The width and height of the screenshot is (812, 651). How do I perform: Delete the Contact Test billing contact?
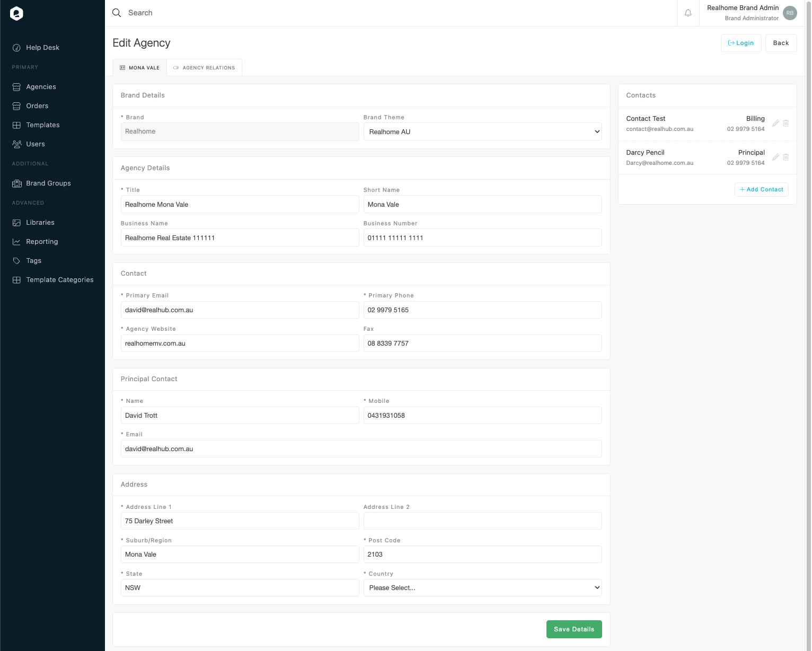pos(786,123)
